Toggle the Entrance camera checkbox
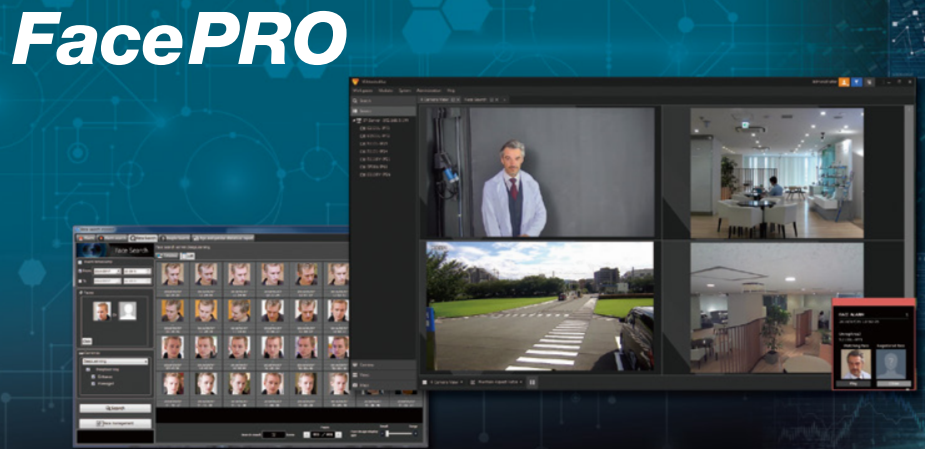 (x=93, y=377)
